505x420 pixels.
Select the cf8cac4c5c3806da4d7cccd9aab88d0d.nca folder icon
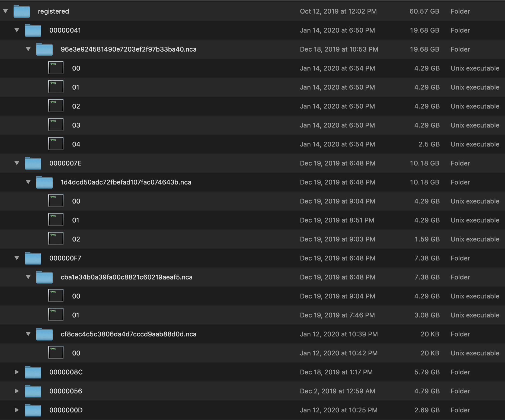(x=44, y=334)
